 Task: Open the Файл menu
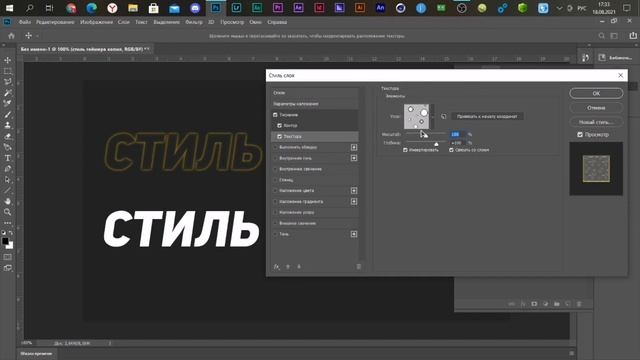click(x=24, y=22)
